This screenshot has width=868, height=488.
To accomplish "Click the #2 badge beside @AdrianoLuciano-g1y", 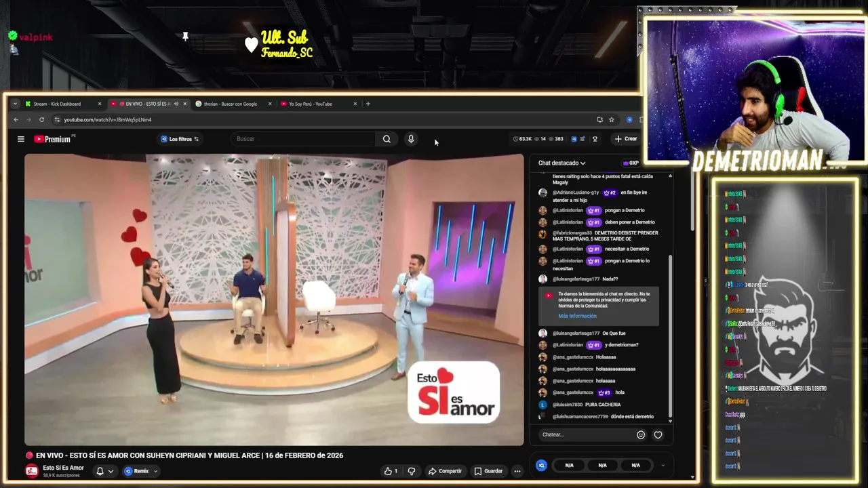I will 610,192.
